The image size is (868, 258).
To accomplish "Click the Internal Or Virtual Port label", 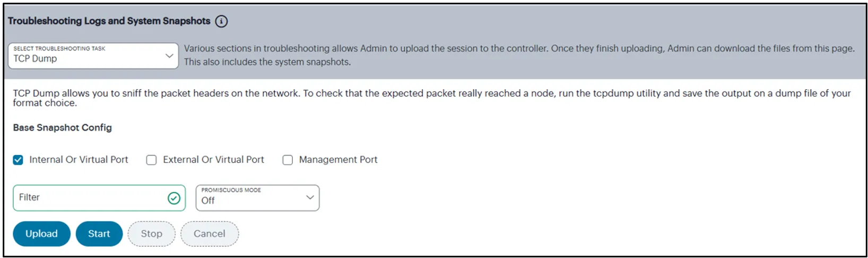I will 79,160.
